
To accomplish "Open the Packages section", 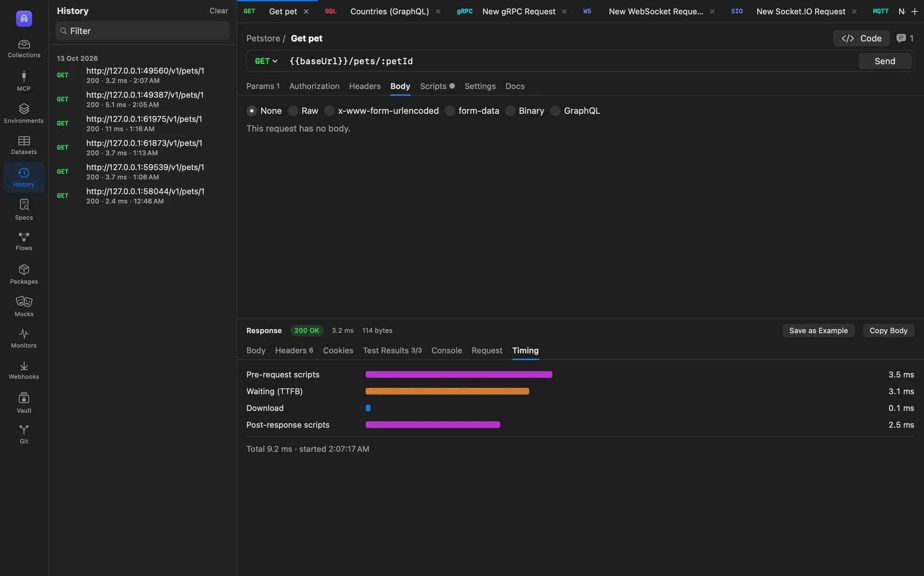I will [x=24, y=274].
